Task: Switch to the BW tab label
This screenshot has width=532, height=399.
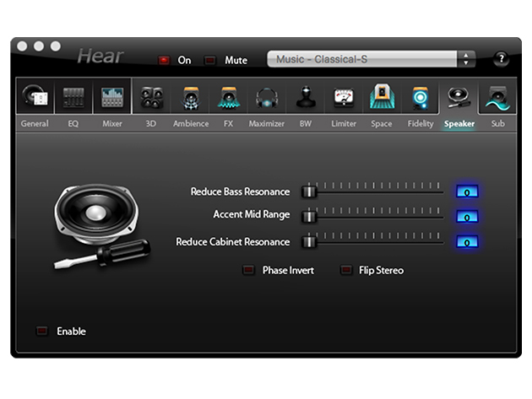Action: point(306,124)
